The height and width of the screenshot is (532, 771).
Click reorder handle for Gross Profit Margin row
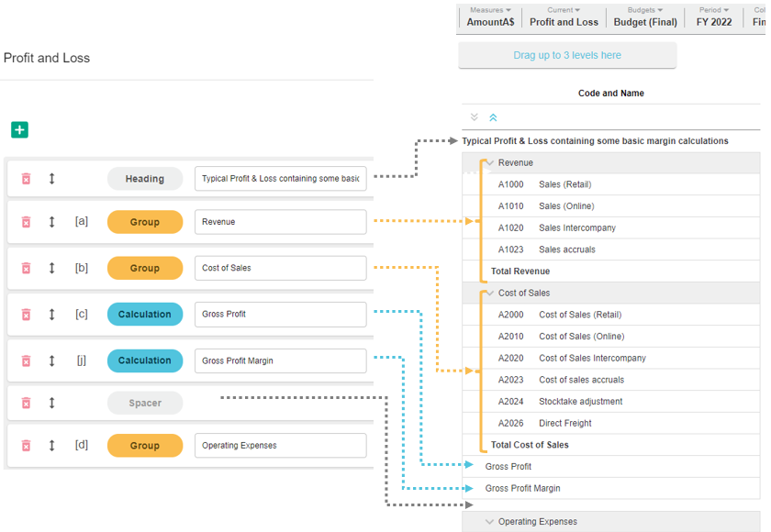[x=52, y=360]
